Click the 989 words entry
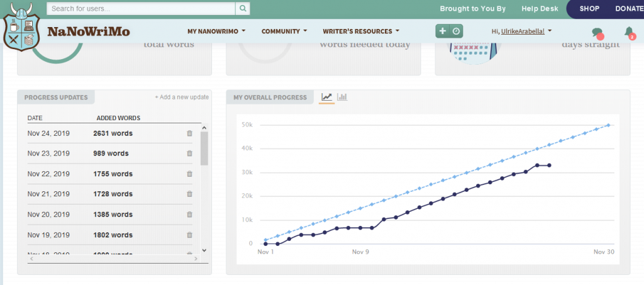 111,153
